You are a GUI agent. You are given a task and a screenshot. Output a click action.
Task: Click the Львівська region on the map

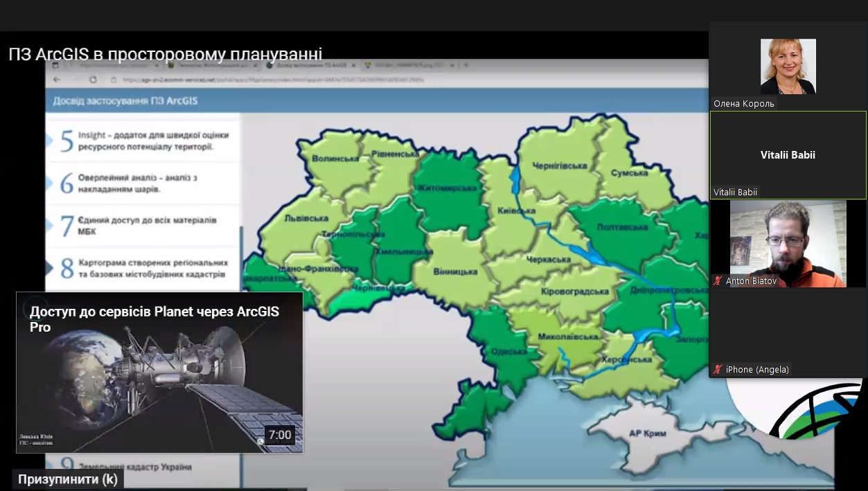(305, 218)
